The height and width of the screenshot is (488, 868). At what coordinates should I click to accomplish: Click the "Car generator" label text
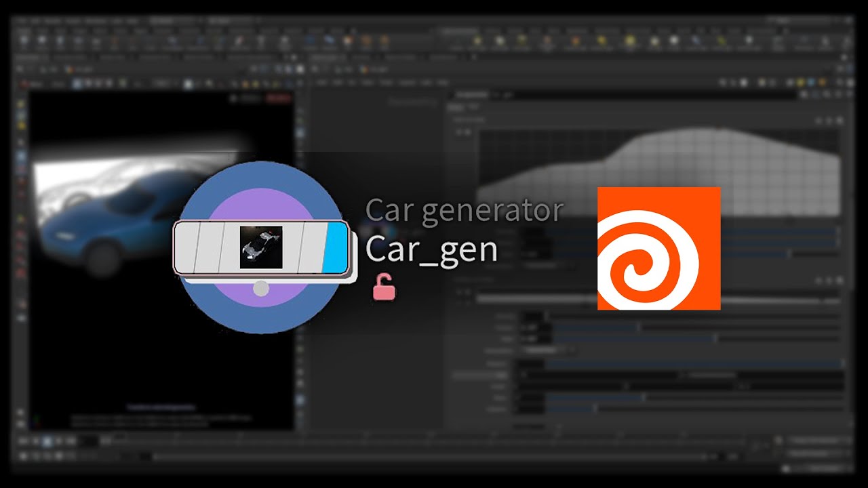click(x=465, y=211)
